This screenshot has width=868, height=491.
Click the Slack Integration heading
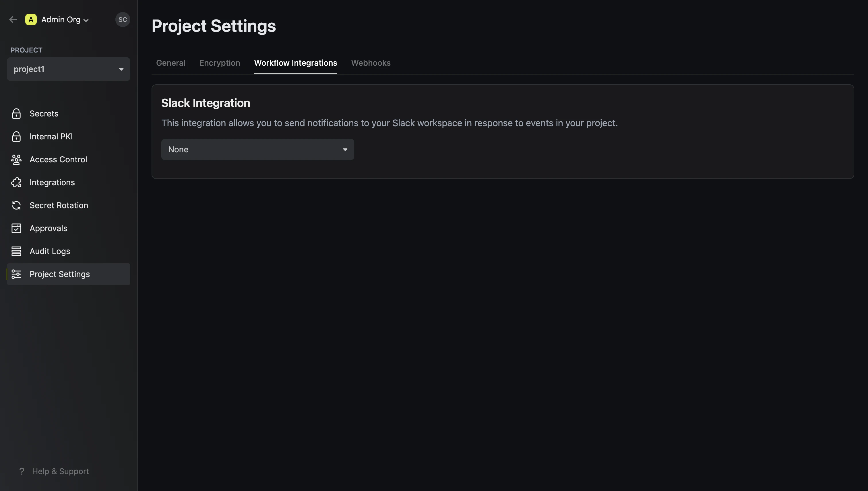(x=206, y=103)
